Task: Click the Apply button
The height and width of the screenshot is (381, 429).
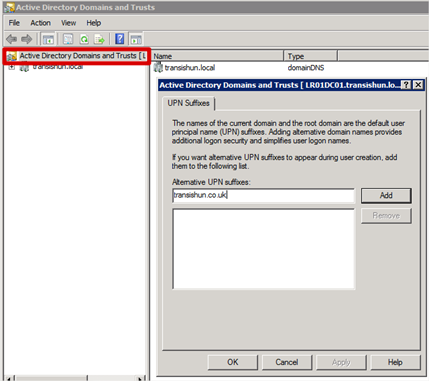Action: [x=341, y=362]
